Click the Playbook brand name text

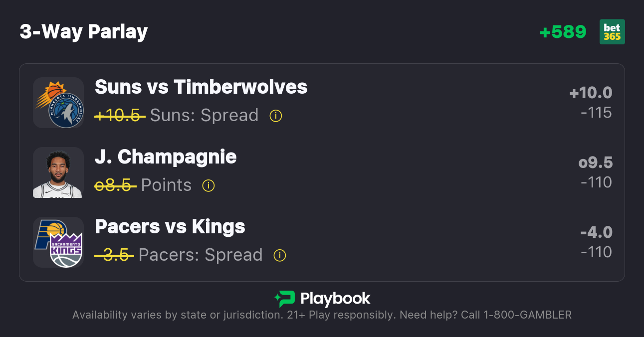coord(335,299)
